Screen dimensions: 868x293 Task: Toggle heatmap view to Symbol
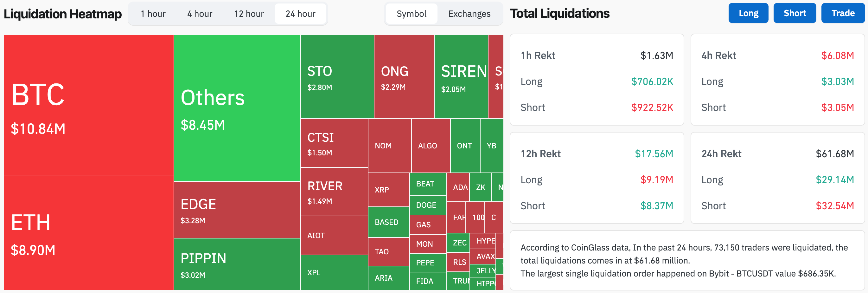click(x=411, y=14)
